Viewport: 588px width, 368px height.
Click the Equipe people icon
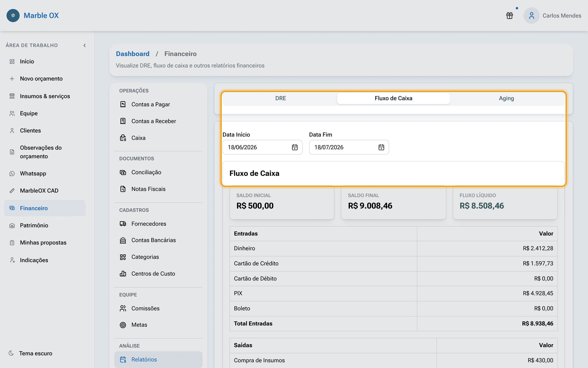pyautogui.click(x=12, y=113)
